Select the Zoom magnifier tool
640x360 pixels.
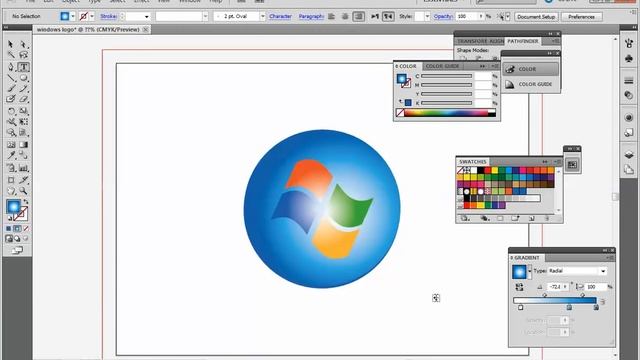tap(23, 191)
